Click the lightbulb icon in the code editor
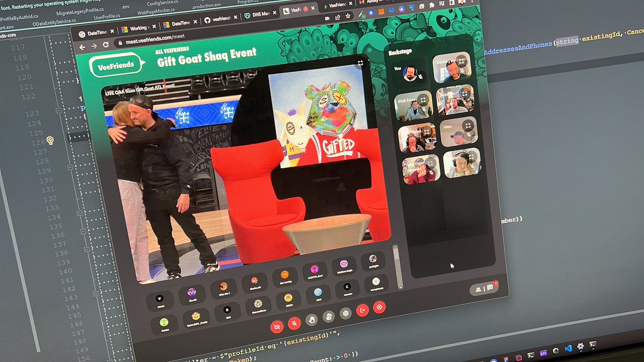This screenshot has height=362, width=644. [50, 141]
